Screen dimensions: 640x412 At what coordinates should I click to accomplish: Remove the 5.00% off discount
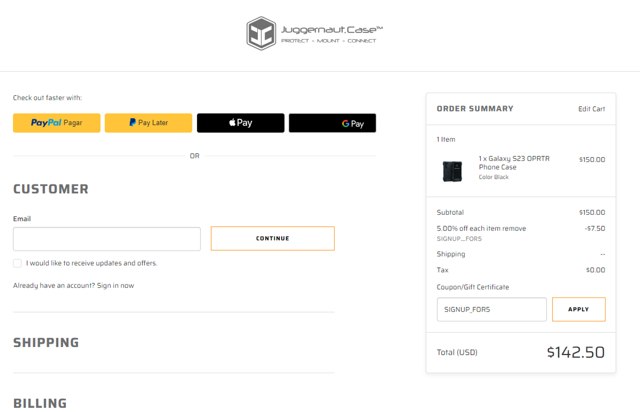513,229
